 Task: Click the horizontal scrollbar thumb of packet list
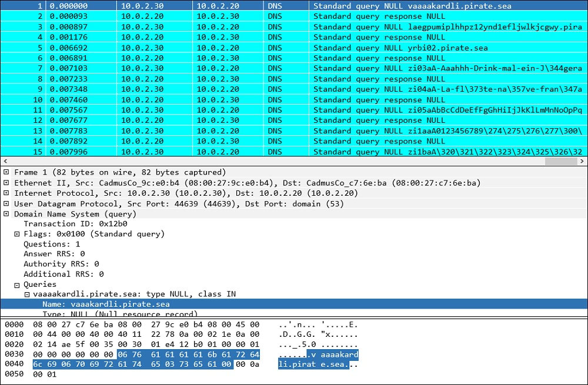pos(561,161)
